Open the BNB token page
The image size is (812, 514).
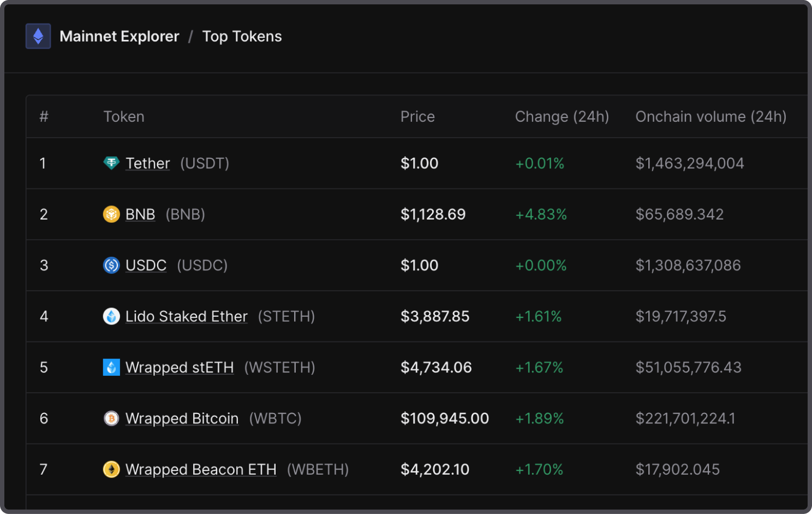coord(140,214)
